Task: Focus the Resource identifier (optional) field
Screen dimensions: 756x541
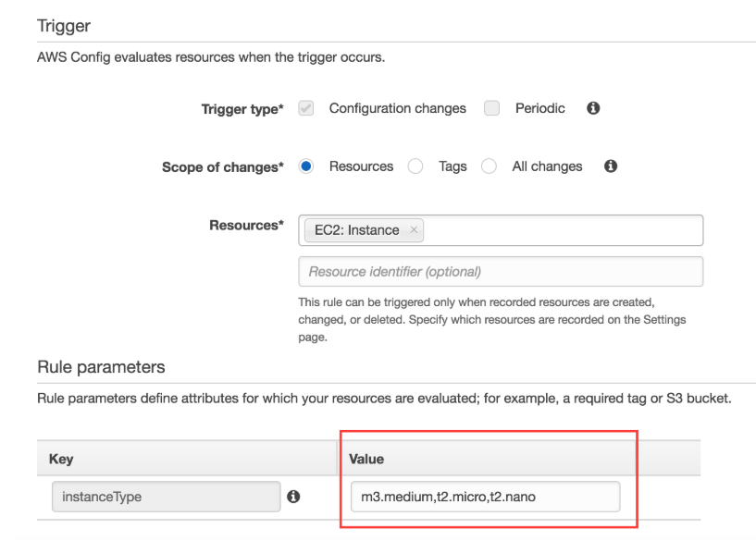Action: 501,272
